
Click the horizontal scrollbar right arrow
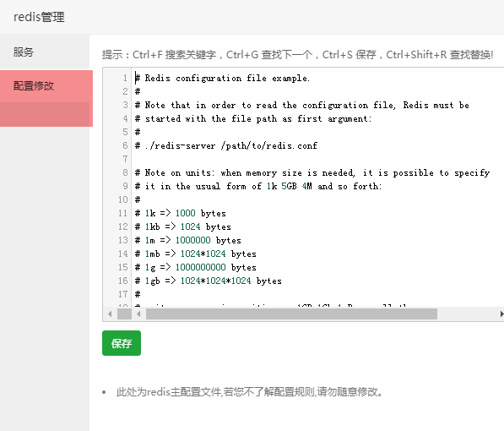point(501,314)
